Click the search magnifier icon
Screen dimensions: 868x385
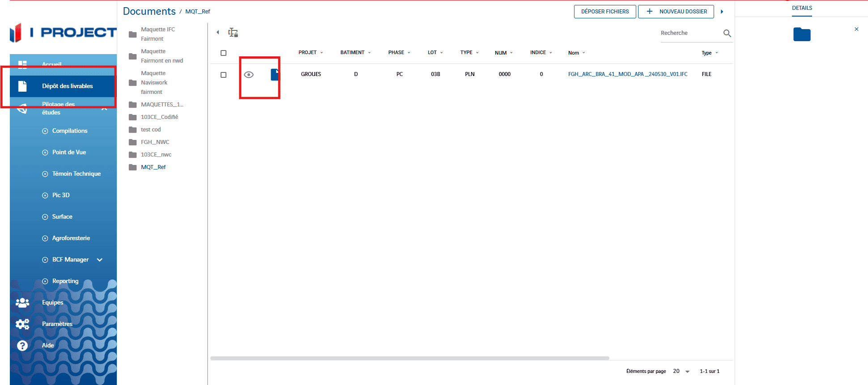[x=727, y=34]
